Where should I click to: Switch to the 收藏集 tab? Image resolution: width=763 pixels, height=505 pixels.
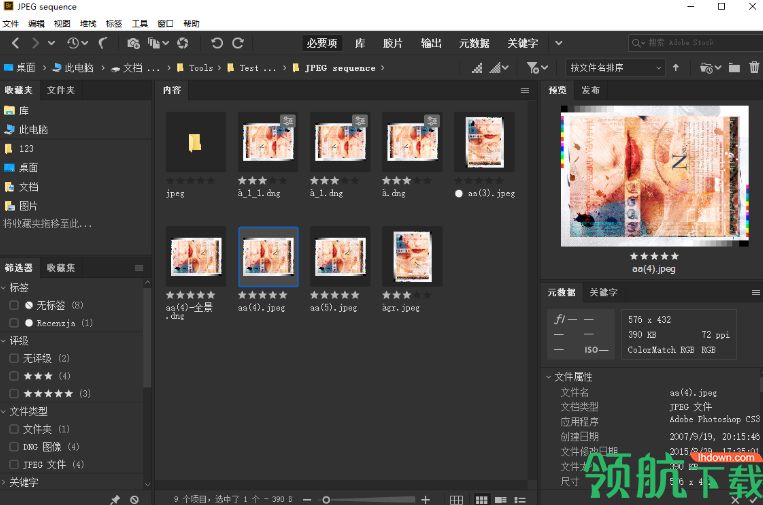pyautogui.click(x=61, y=268)
